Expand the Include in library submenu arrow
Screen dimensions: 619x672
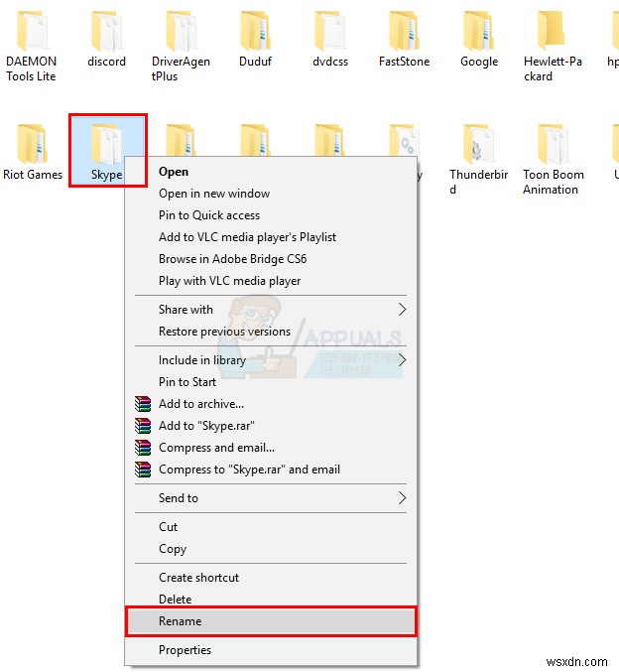(x=402, y=360)
